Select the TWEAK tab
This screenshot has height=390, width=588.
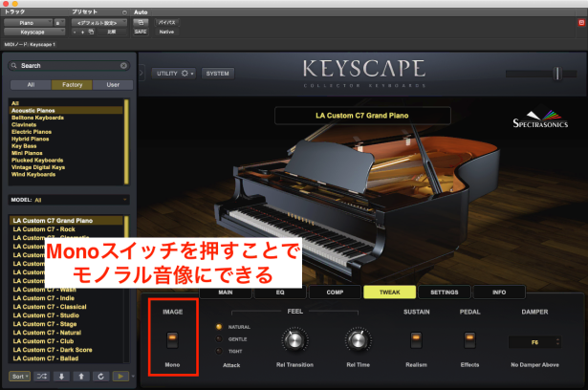390,292
